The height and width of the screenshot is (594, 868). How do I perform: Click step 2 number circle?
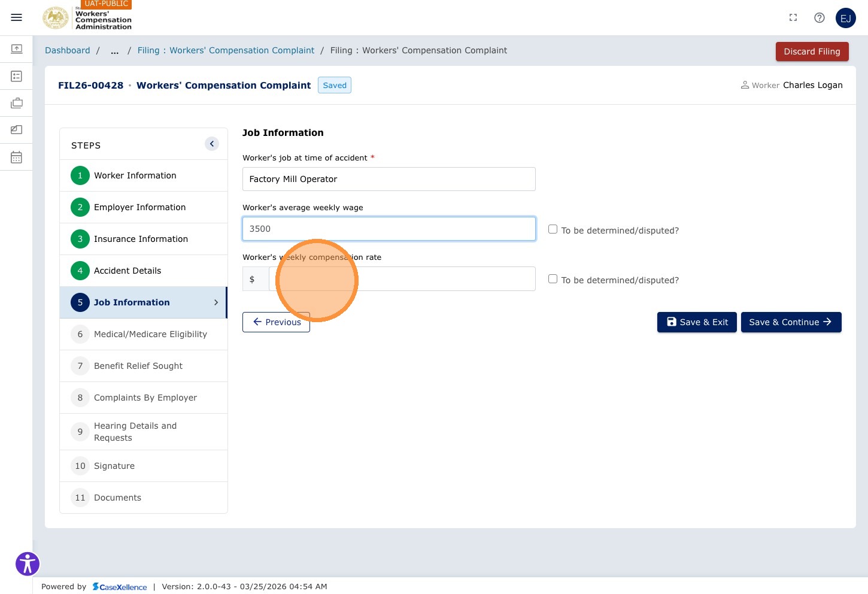click(x=80, y=207)
